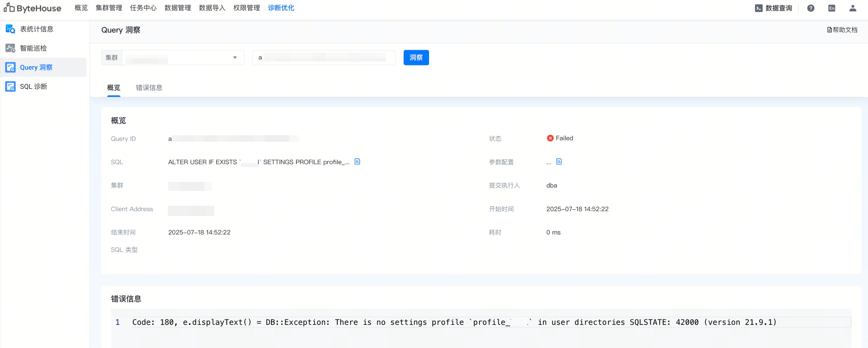This screenshot has width=868, height=348.
Task: View parameter configuration document icon
Action: [x=559, y=161]
